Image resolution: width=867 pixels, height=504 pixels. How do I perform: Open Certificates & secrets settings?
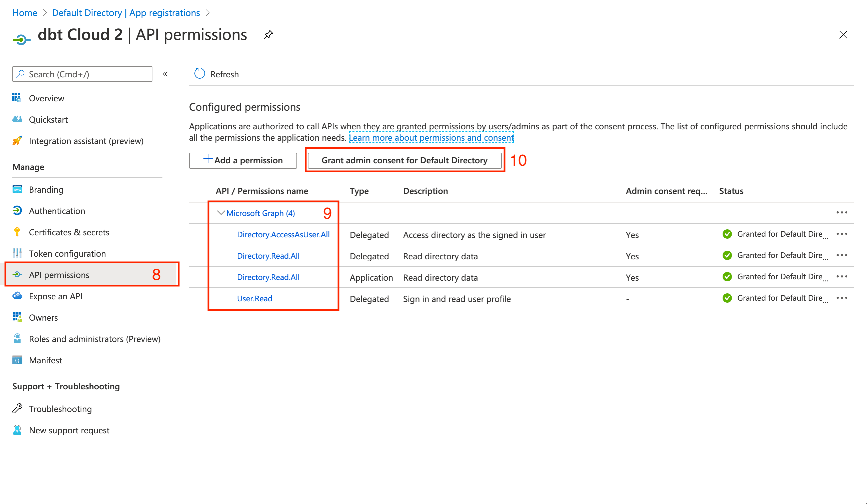coord(69,232)
